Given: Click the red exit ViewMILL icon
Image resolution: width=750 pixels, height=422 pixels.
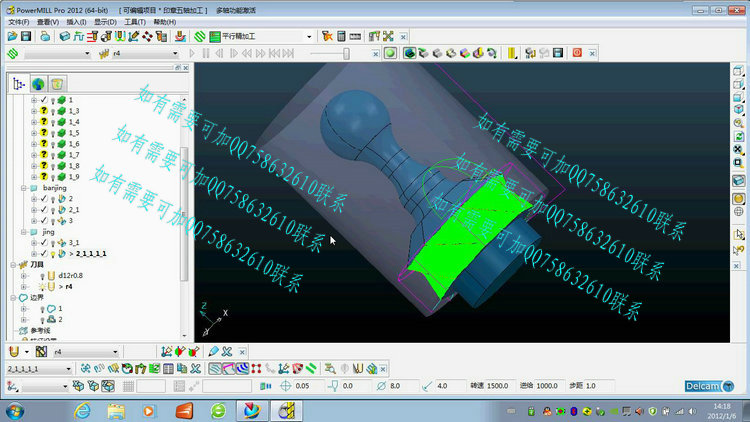Looking at the screenshot, I should [x=577, y=53].
